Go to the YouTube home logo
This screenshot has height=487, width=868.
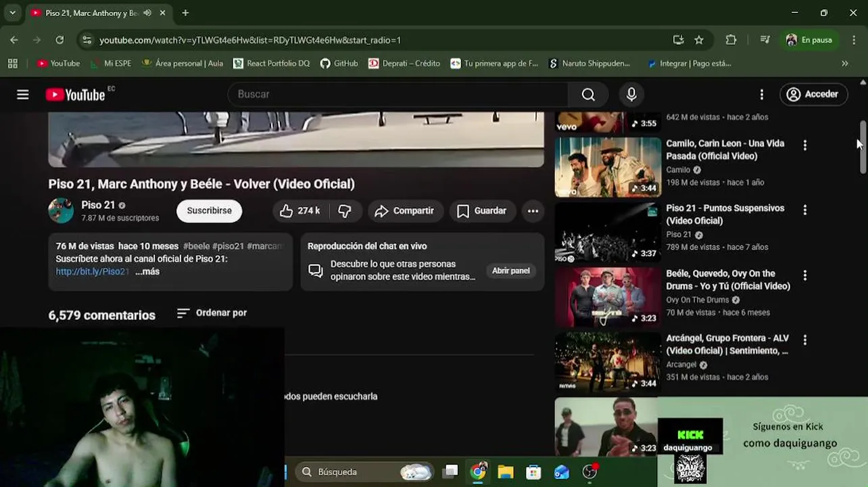(76, 95)
